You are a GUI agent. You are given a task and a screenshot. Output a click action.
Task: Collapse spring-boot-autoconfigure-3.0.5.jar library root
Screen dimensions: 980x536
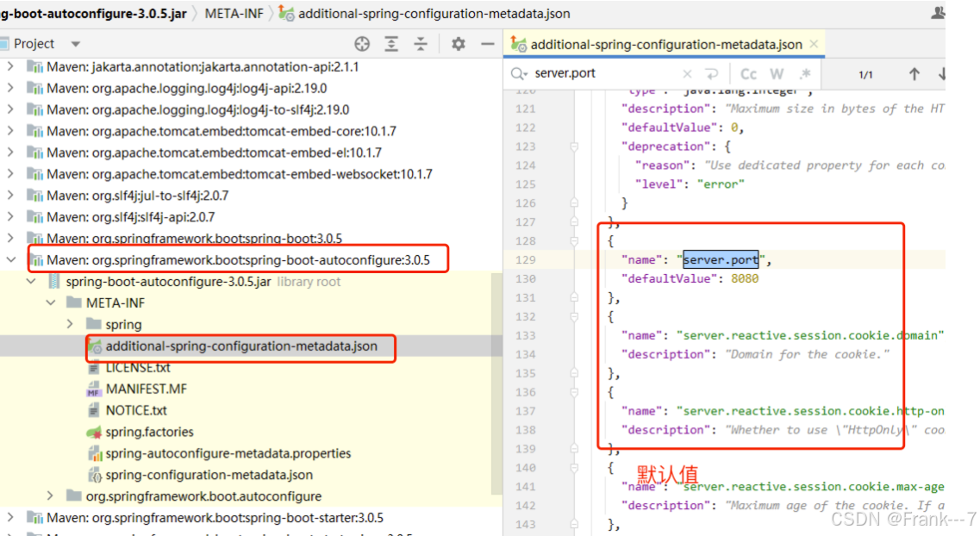[31, 281]
